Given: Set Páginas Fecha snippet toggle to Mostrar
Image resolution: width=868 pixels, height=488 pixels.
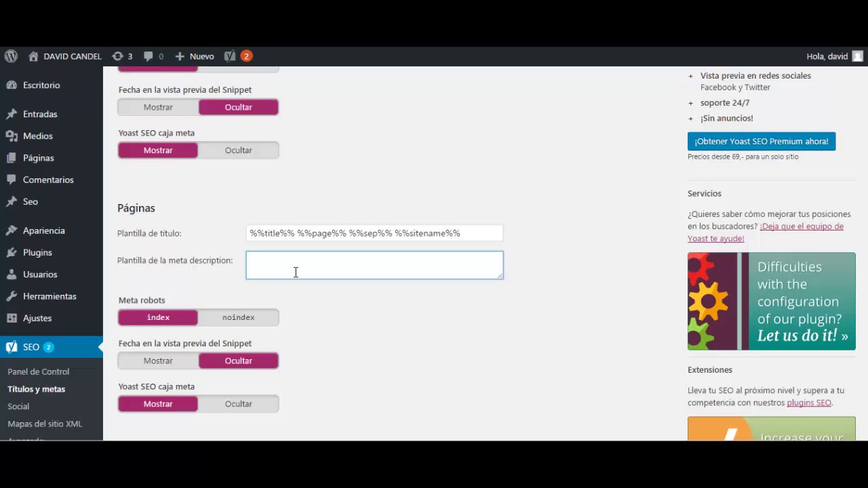Looking at the screenshot, I should click(x=158, y=361).
